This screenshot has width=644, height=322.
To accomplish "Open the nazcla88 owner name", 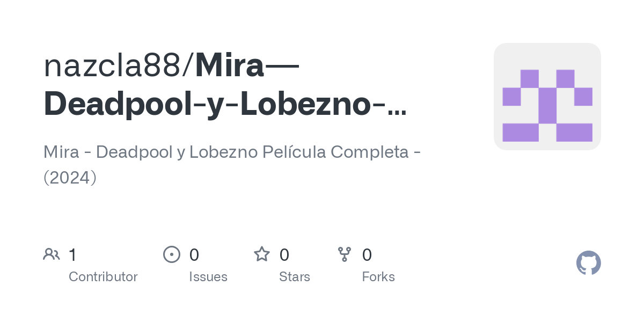I will point(113,65).
